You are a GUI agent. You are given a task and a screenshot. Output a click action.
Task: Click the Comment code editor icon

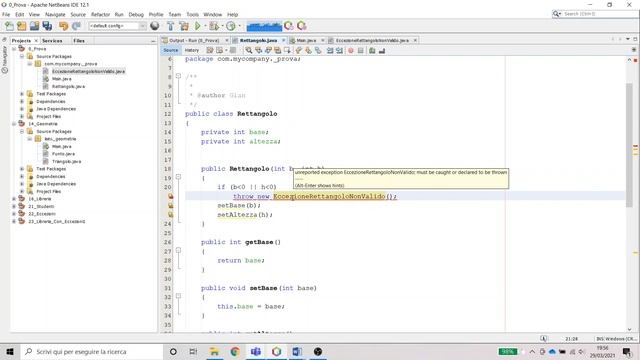click(372, 50)
